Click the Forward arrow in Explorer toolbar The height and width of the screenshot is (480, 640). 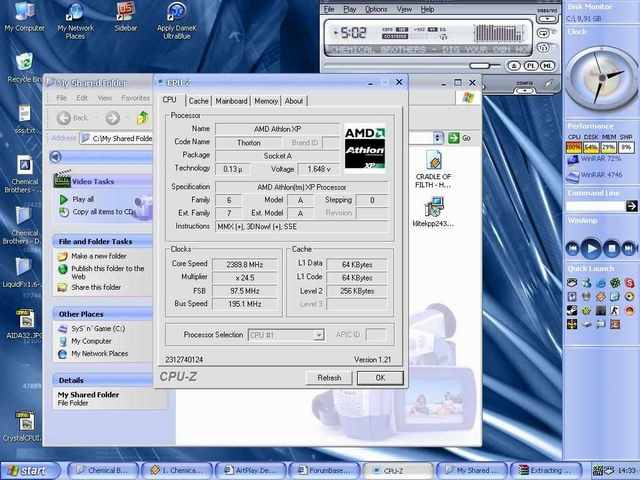coord(113,118)
